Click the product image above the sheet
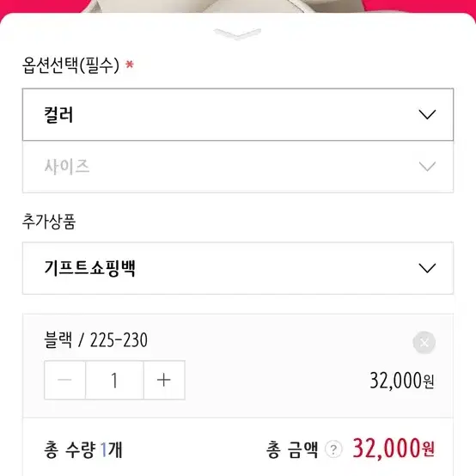This screenshot has height=476, width=476. point(238,6)
